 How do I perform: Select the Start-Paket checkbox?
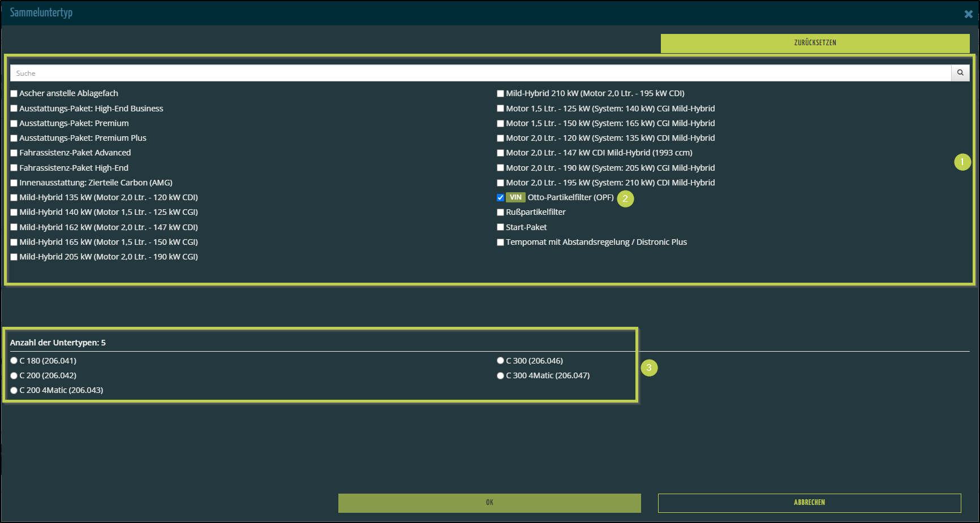coord(500,227)
